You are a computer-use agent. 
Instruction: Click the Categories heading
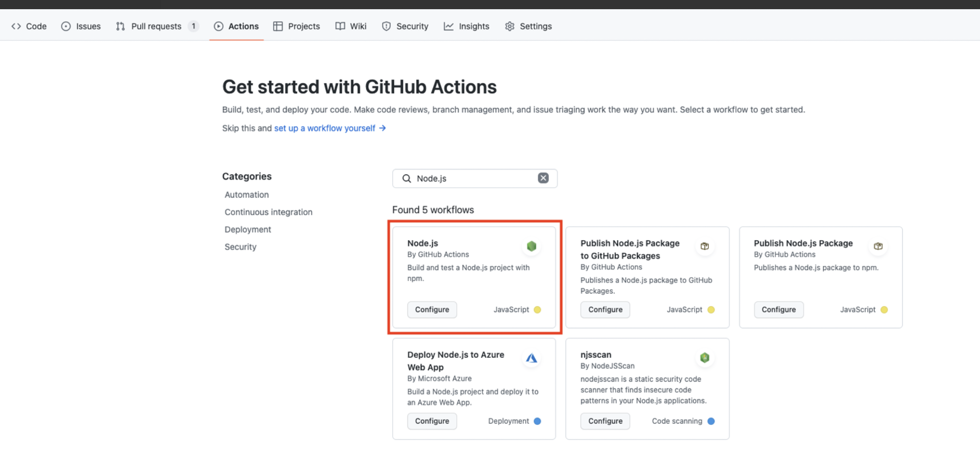click(247, 176)
